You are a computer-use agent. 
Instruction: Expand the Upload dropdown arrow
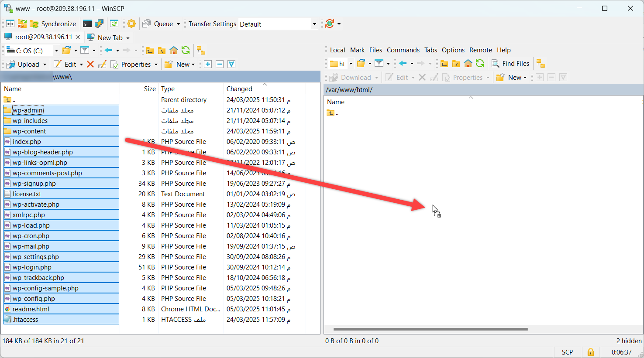click(x=45, y=65)
